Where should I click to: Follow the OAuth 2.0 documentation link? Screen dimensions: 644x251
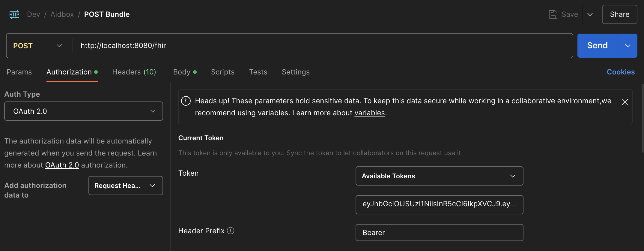(62, 165)
